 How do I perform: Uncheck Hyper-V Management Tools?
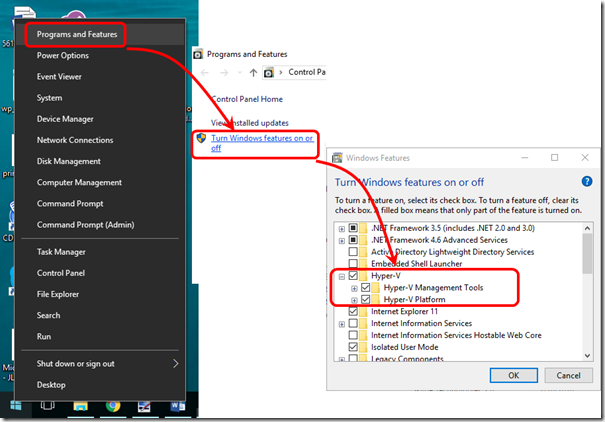tap(365, 287)
